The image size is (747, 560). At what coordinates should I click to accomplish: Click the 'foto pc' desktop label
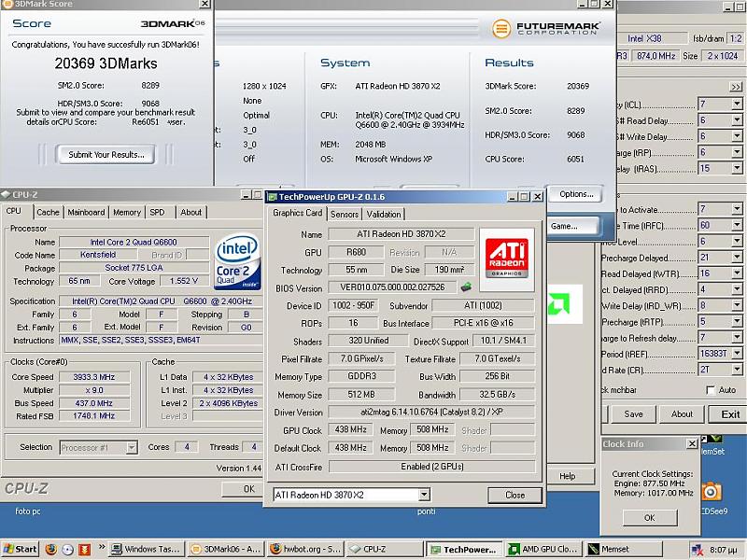(28, 511)
